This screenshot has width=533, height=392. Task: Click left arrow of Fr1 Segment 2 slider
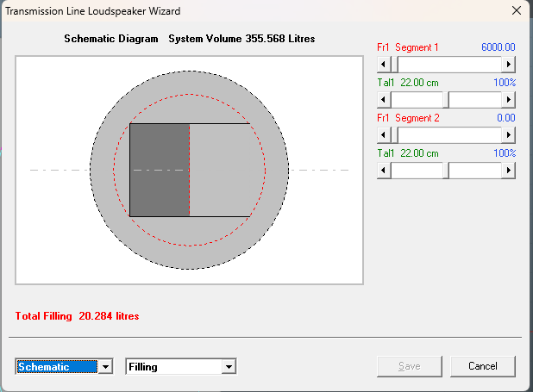tap(384, 135)
